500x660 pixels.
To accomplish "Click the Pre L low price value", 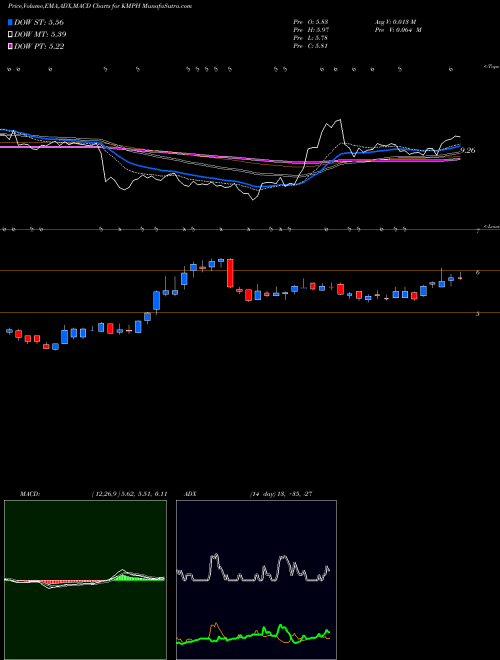I will [x=311, y=37].
